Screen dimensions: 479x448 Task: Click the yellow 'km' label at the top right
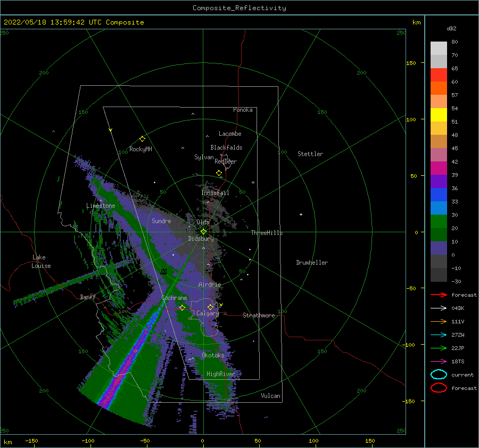[416, 22]
